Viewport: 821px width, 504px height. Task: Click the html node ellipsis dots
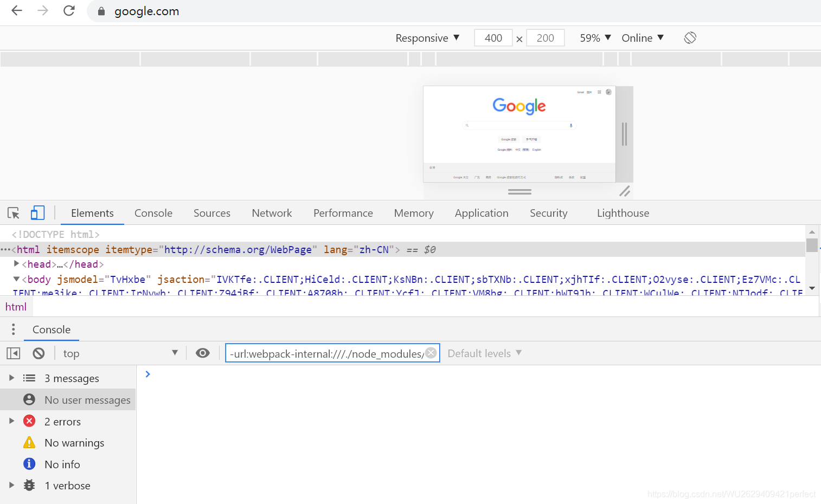5,249
